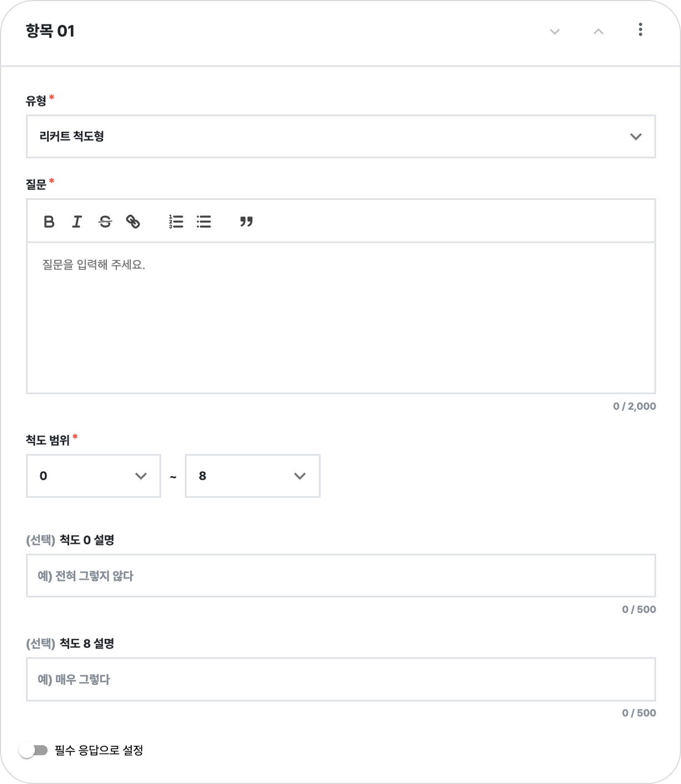Move 항목 01 up with up chevron
This screenshot has height=784, width=681.
pos(598,32)
